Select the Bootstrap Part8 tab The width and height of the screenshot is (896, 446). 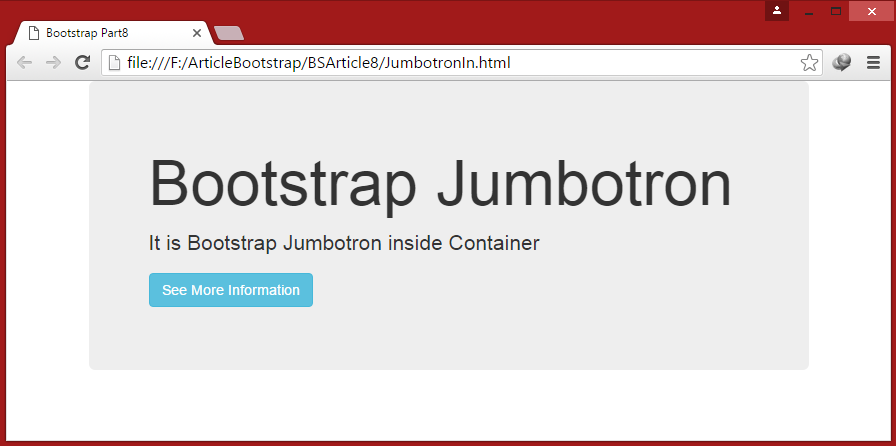pyautogui.click(x=114, y=33)
